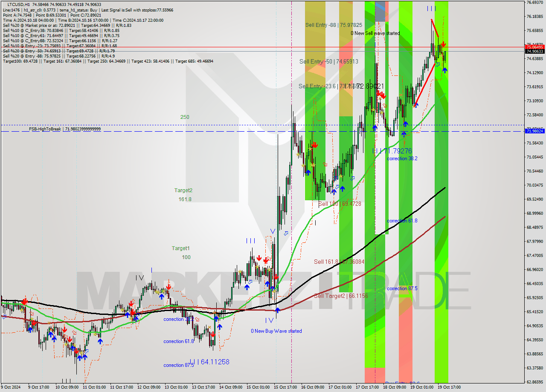Click the 'Sell Target2 | 66.1156' label

341,296
